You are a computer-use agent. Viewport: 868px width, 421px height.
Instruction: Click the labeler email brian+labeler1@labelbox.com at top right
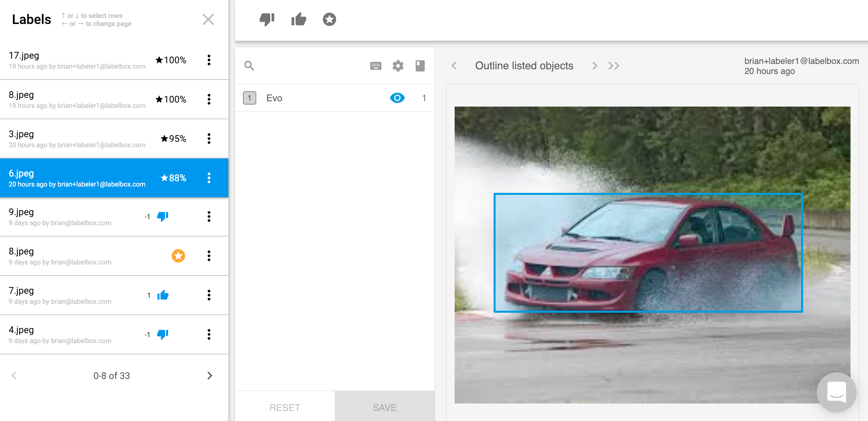801,61
